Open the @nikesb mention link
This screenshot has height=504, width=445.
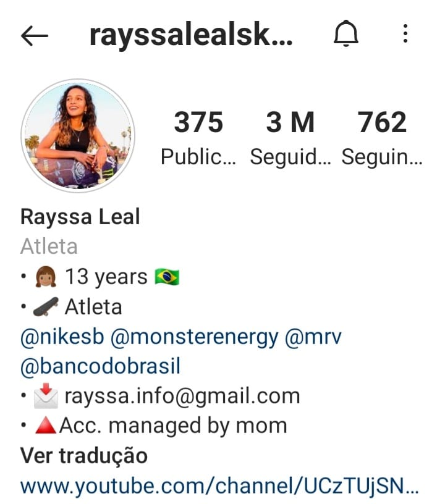tap(62, 337)
